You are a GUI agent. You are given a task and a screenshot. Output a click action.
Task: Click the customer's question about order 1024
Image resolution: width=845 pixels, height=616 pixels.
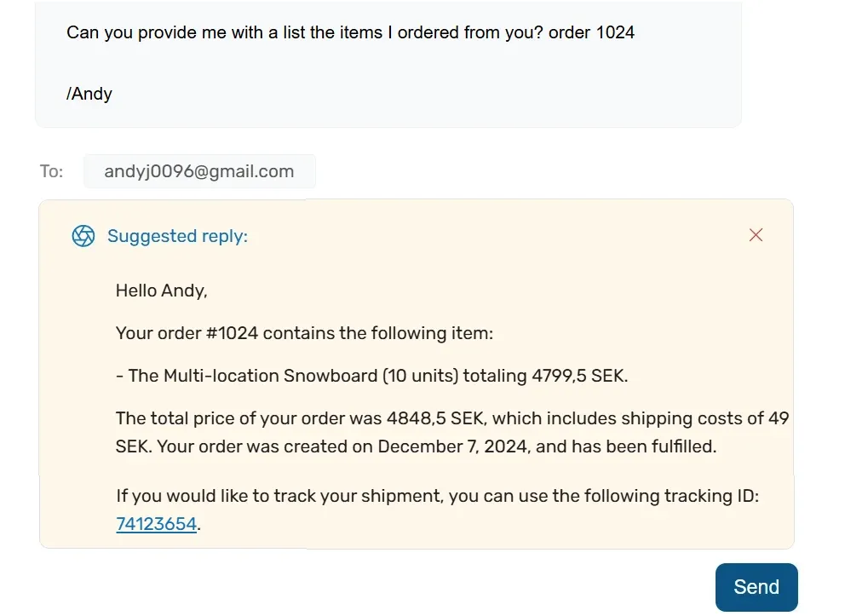[x=350, y=32]
